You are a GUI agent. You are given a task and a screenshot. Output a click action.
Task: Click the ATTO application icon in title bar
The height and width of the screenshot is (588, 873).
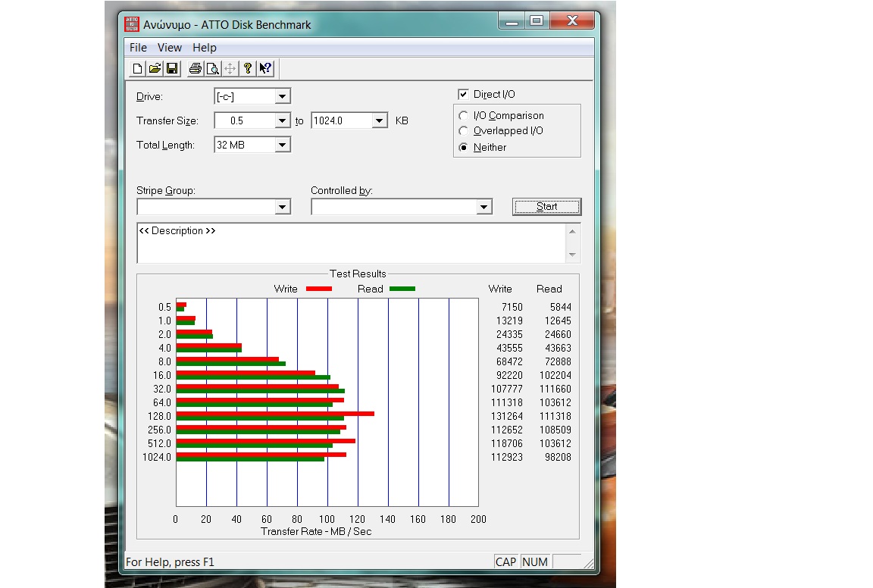coord(132,24)
